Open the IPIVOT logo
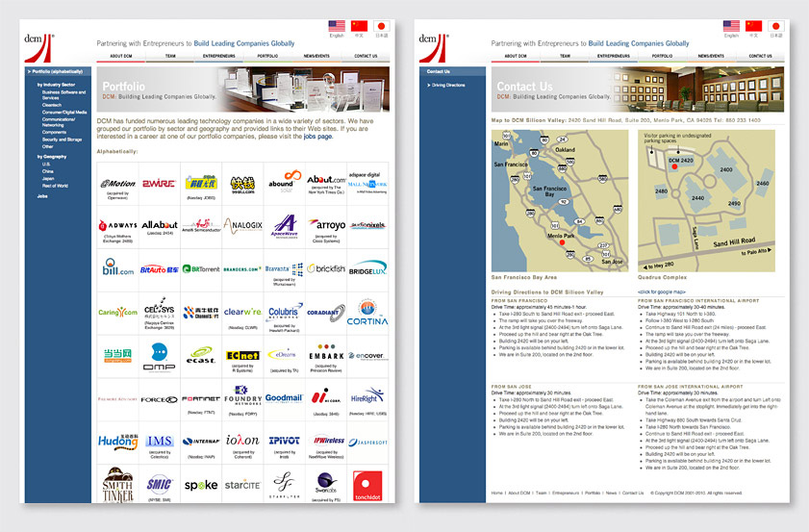 pyautogui.click(x=285, y=441)
